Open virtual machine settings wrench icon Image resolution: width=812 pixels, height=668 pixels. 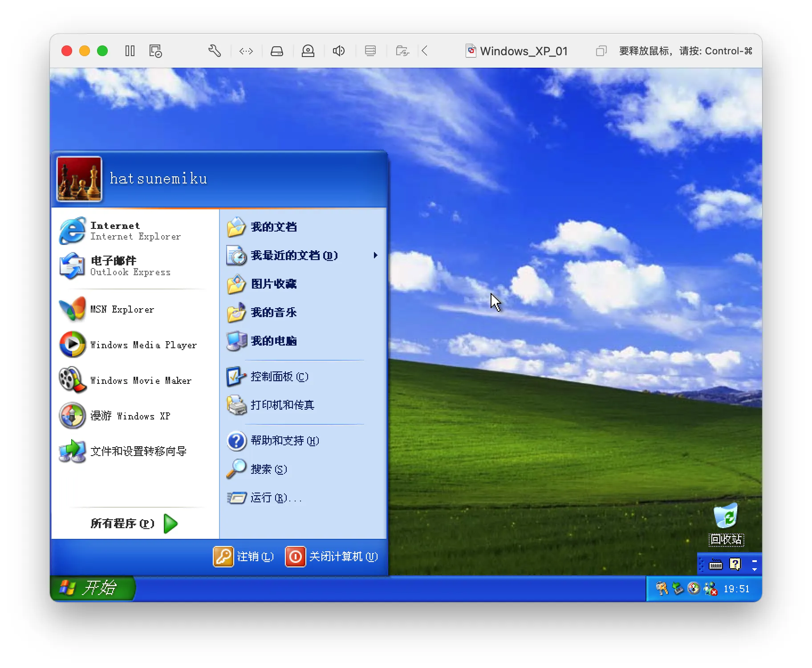(215, 51)
